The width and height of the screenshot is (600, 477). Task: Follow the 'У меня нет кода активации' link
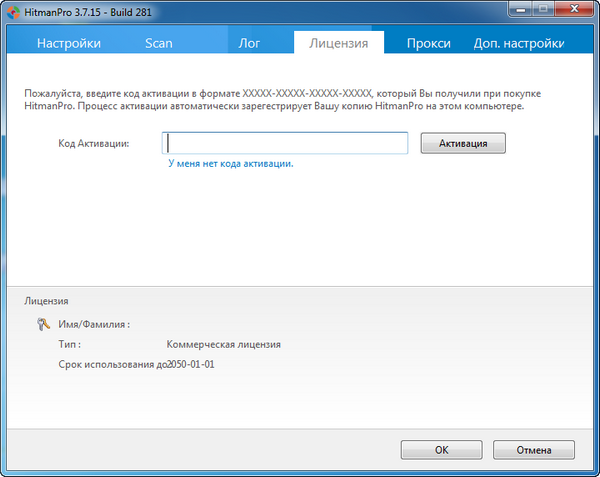pyautogui.click(x=230, y=163)
